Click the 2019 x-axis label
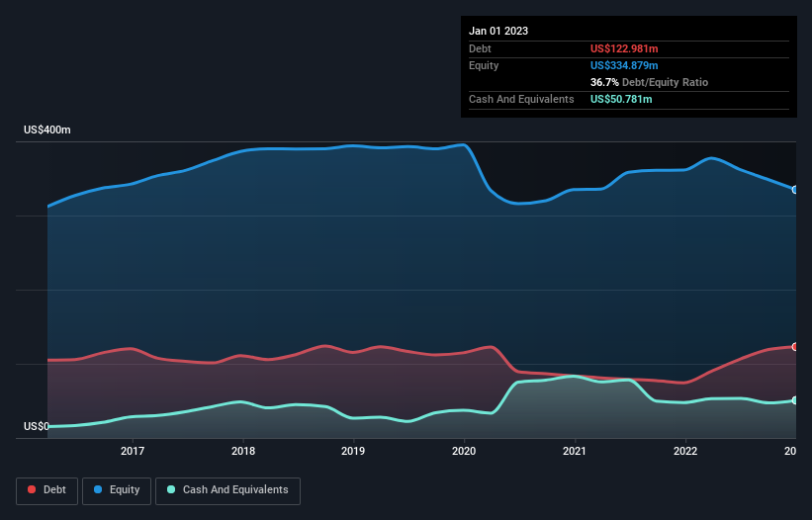Screen dimensions: 812x520 pyautogui.click(x=353, y=451)
